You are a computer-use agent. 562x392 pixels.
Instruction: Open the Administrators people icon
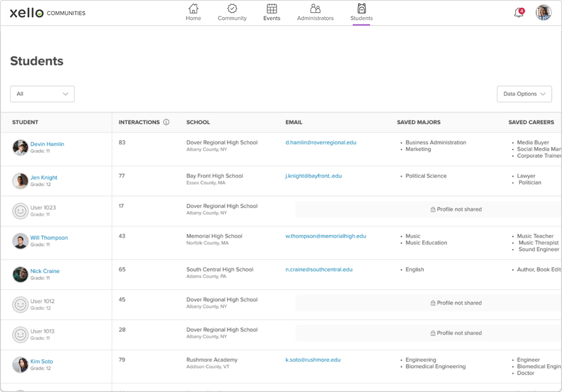(315, 9)
